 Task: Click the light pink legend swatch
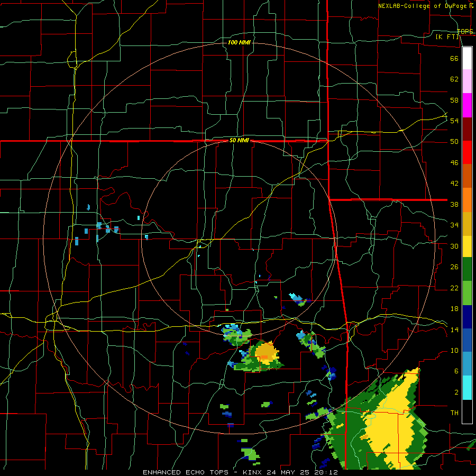467,81
